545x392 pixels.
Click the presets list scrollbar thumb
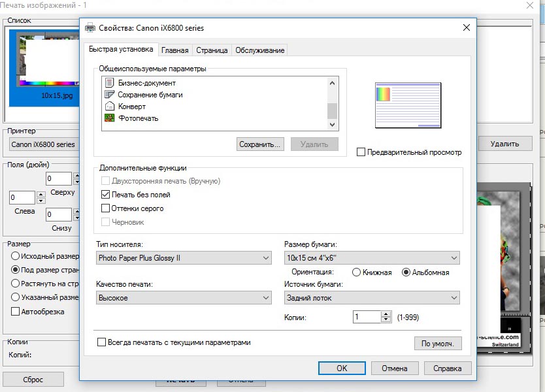332,111
